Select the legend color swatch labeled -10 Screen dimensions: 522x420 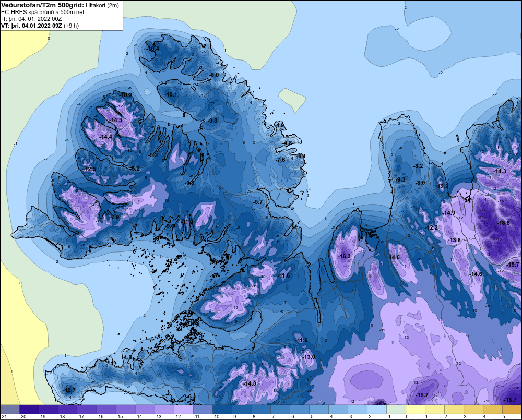222,409
